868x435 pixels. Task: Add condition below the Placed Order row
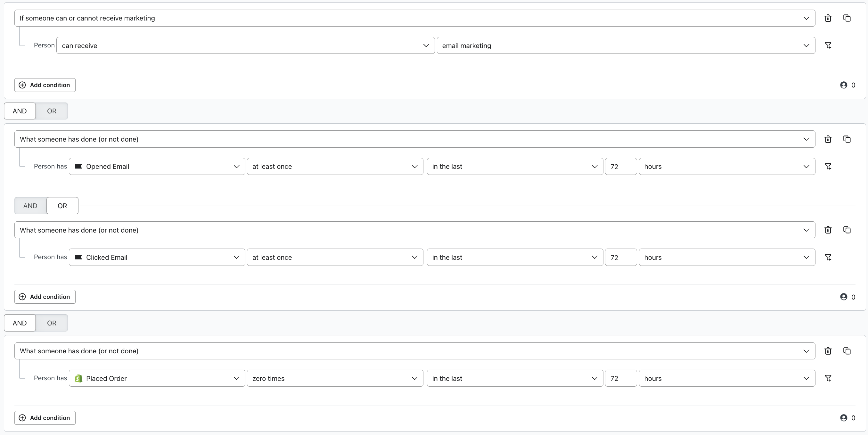pos(45,418)
